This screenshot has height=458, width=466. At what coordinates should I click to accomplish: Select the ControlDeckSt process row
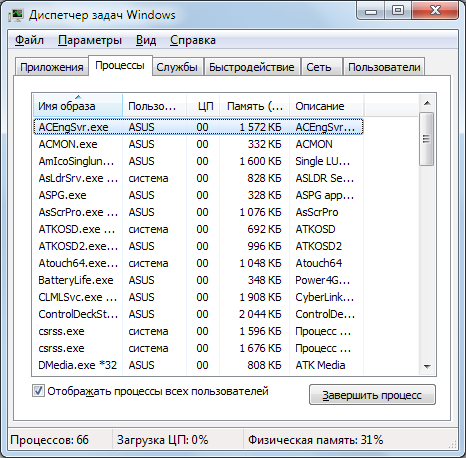tap(198, 314)
